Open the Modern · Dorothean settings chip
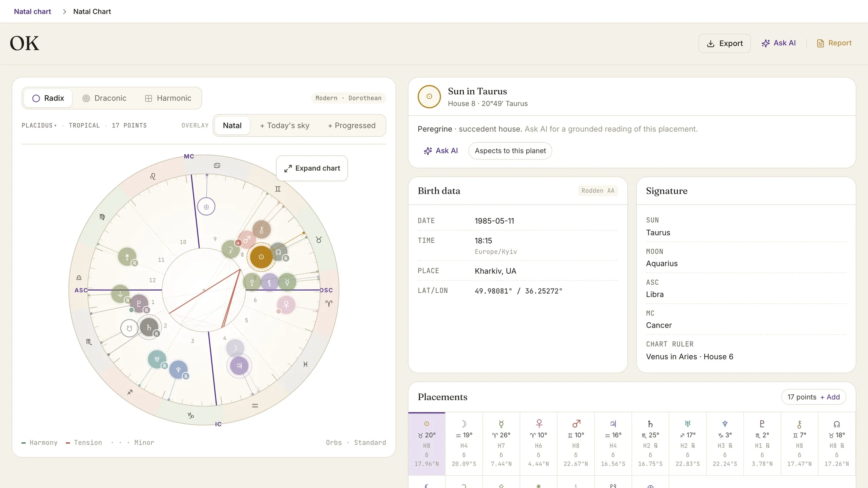This screenshot has width=868, height=488. tap(348, 98)
